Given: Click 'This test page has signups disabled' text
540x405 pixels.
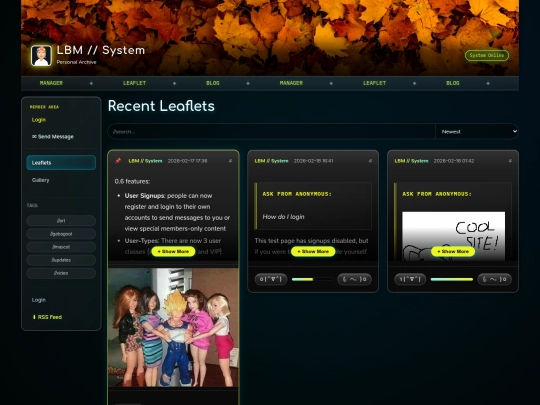Looking at the screenshot, I should point(311,241).
